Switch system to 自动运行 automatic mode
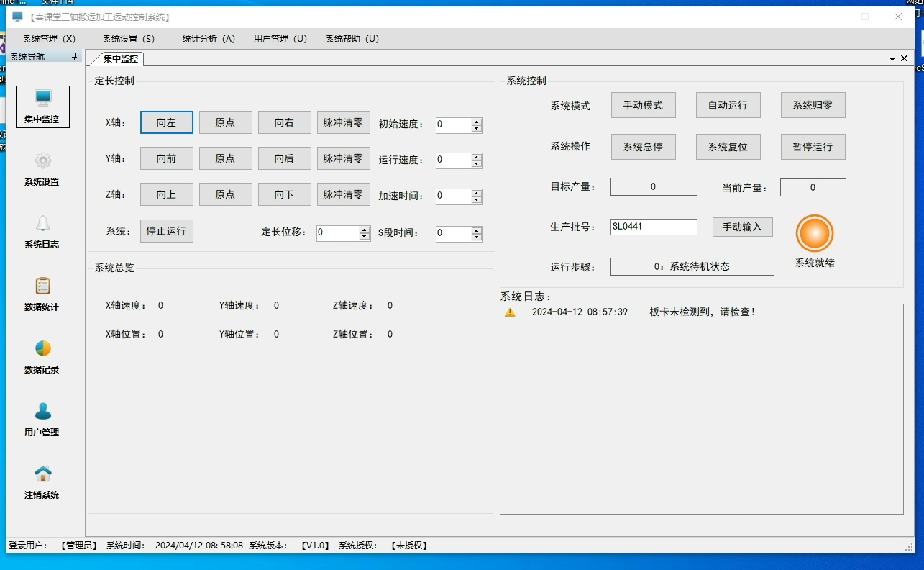 click(x=728, y=105)
